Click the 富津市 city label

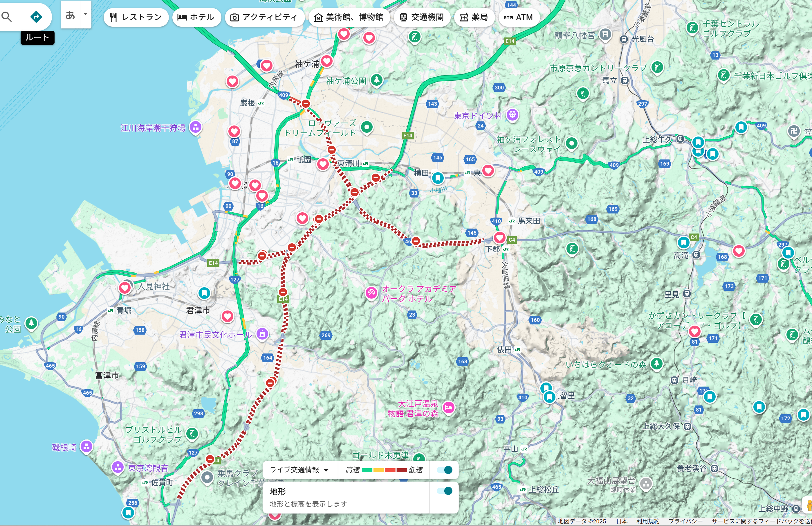[107, 375]
